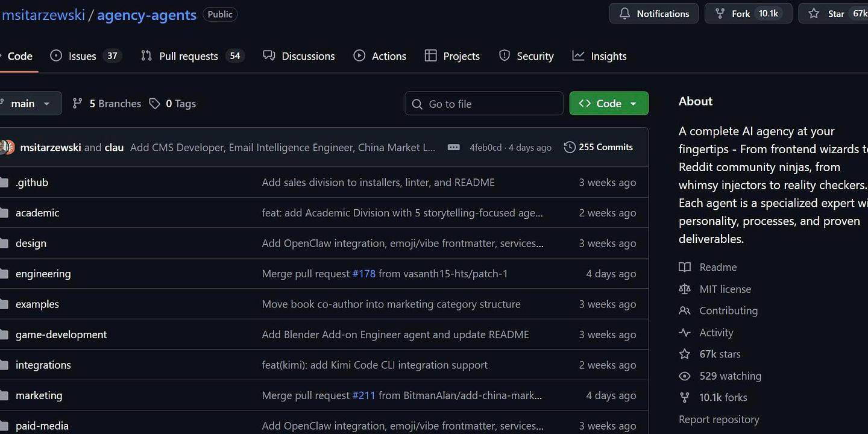Image resolution: width=868 pixels, height=434 pixels.
Task: Open the agency-agents repository name link
Action: pyautogui.click(x=146, y=14)
